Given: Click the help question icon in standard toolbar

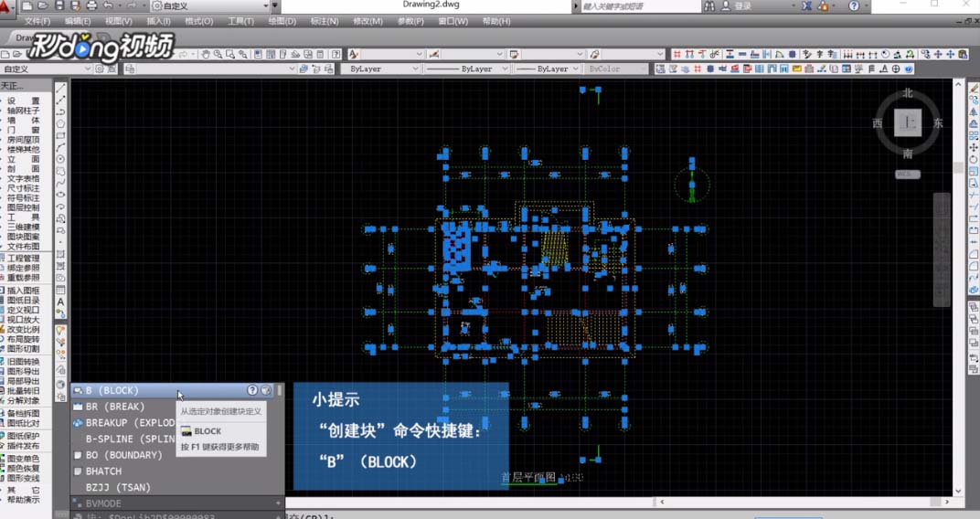Looking at the screenshot, I should coord(336,54).
